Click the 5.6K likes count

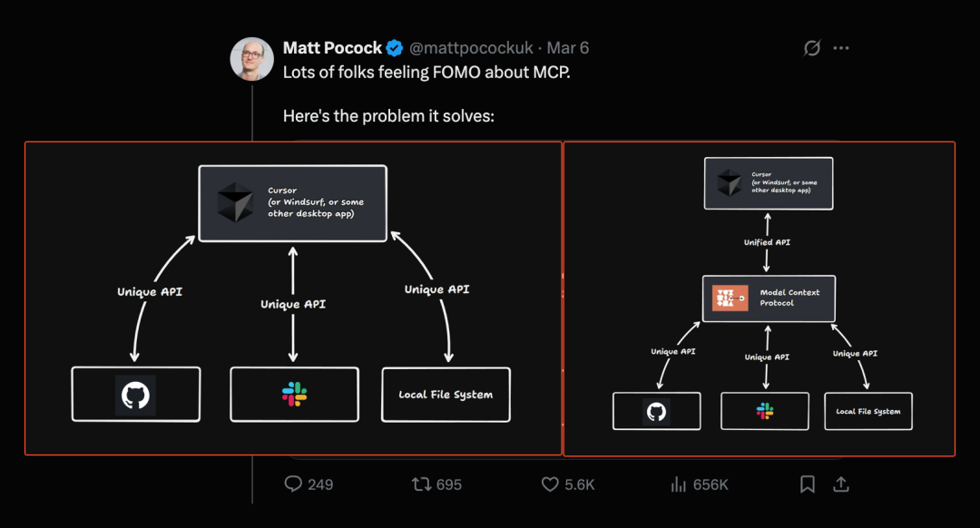[579, 484]
